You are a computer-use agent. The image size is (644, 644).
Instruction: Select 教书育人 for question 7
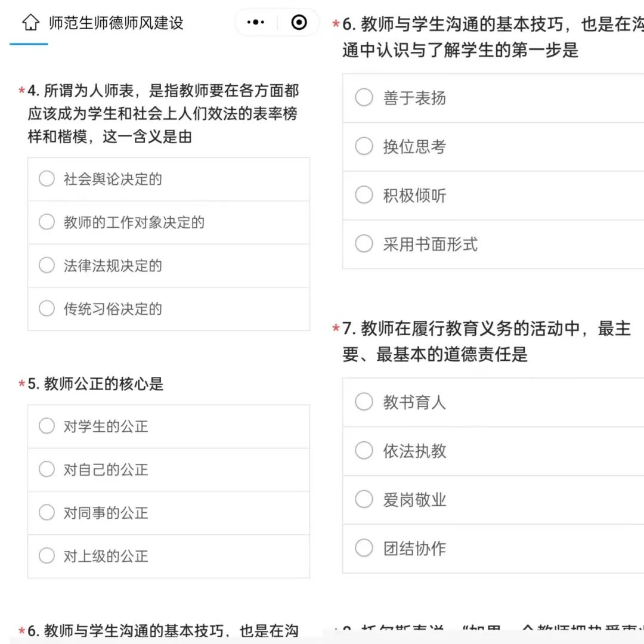point(364,402)
